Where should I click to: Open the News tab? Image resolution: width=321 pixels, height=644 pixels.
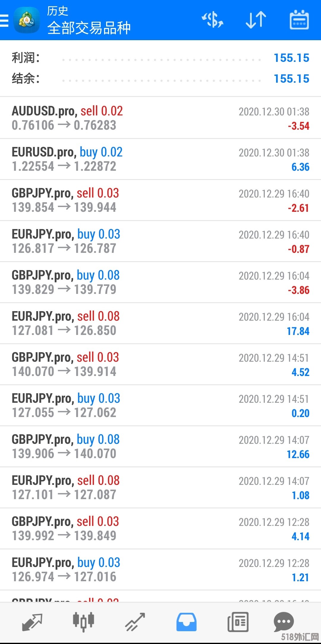click(x=238, y=622)
